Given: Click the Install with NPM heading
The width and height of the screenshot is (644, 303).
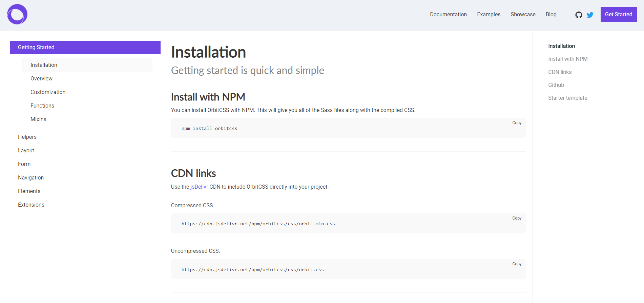Looking at the screenshot, I should tap(208, 97).
